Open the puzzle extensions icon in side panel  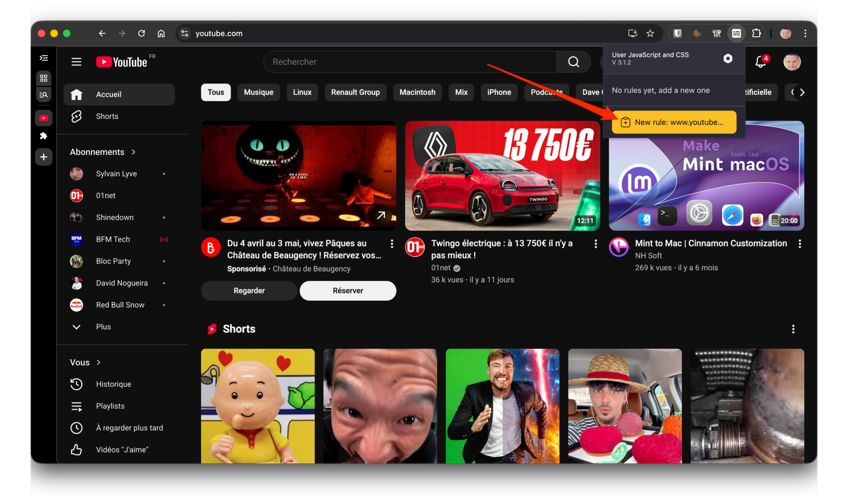point(44,136)
